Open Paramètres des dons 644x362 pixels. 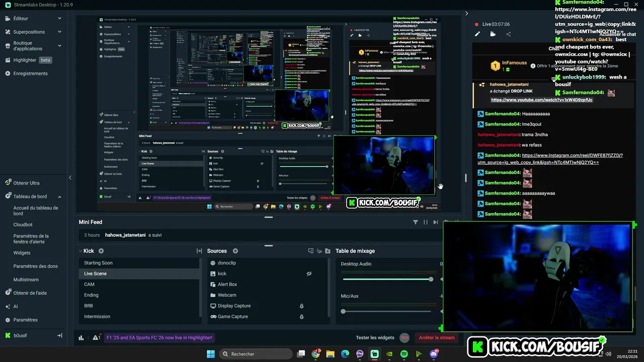35,266
